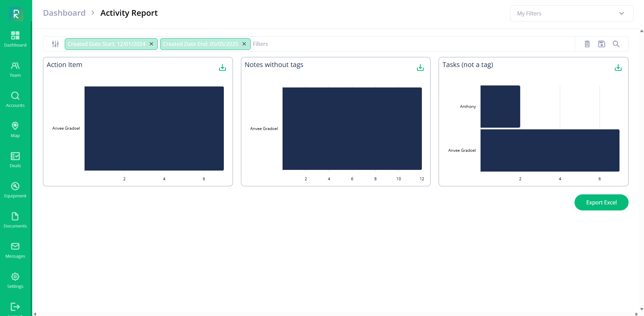Click the Anvee Gradoel bar in Action Item
This screenshot has width=644, height=316.
154,128
